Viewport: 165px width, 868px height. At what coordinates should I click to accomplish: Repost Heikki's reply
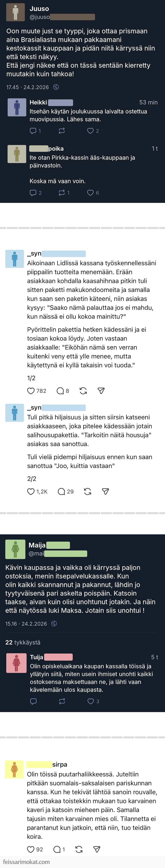coord(62,131)
